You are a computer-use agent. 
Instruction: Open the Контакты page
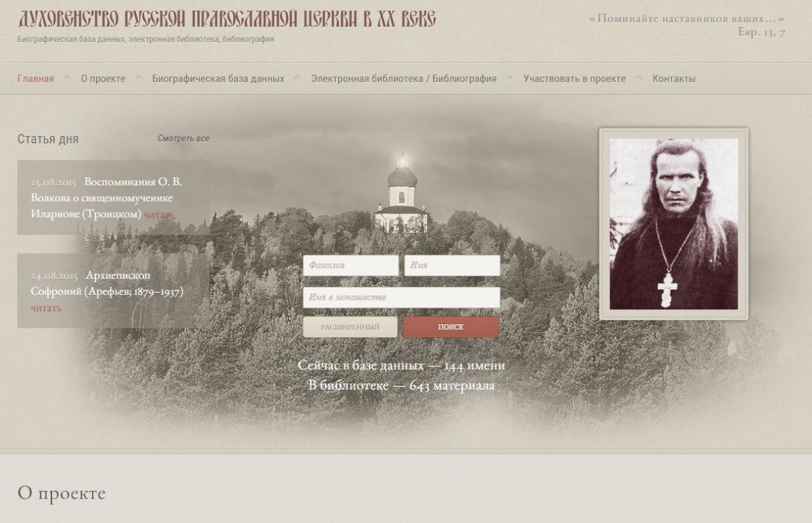pos(673,78)
